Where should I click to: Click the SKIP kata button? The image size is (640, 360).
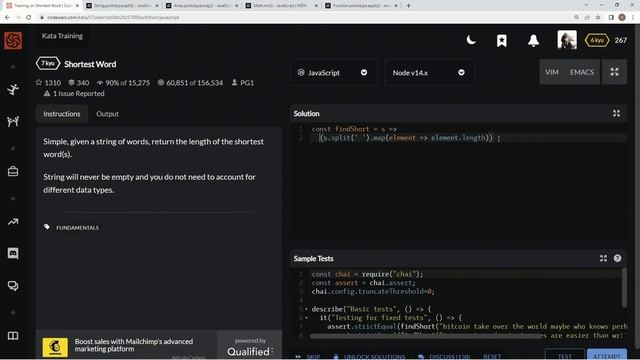pos(308,357)
